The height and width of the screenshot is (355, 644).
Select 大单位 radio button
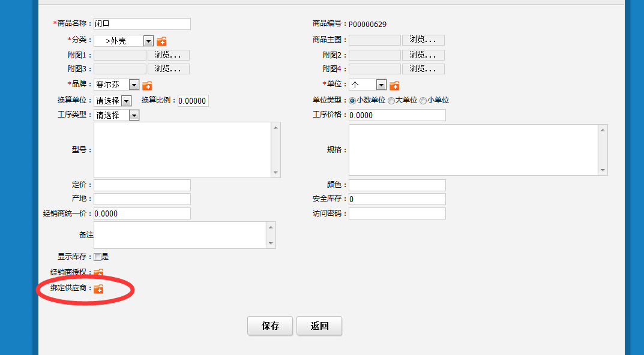click(x=391, y=101)
